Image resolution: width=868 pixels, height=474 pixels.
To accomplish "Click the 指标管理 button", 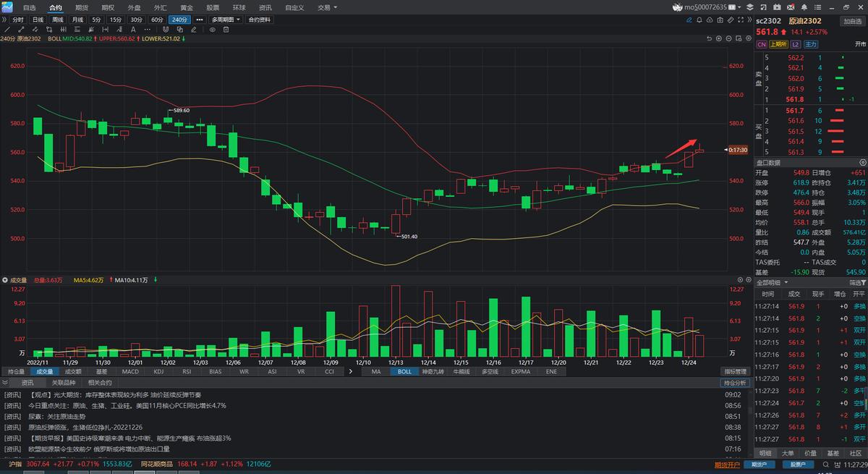I will click(734, 371).
